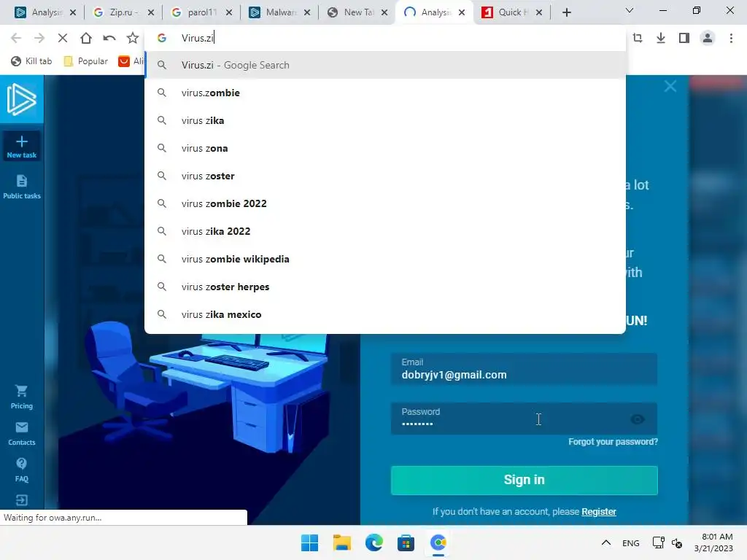The image size is (747, 560).
Task: Click the address bar text field
Action: (385, 38)
